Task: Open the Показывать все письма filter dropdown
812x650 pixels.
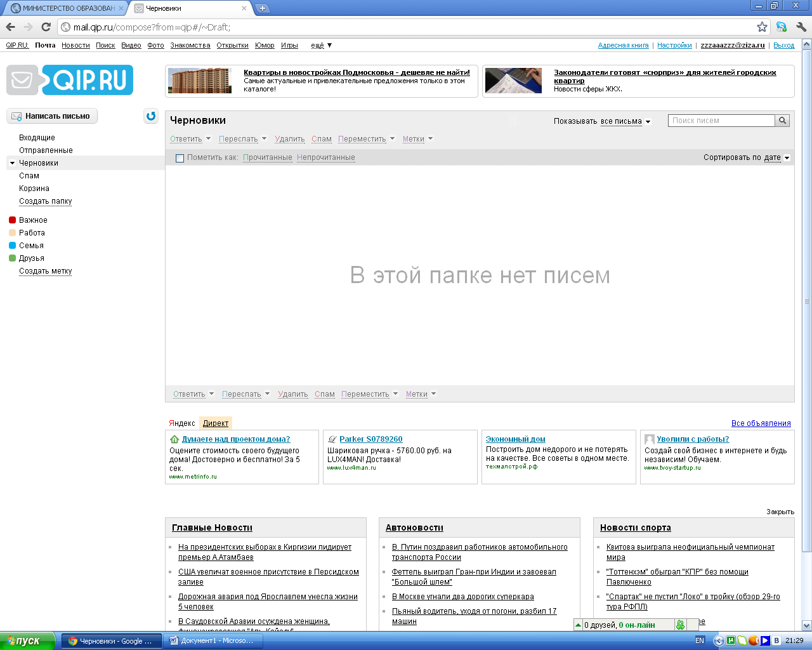Action: (x=625, y=121)
